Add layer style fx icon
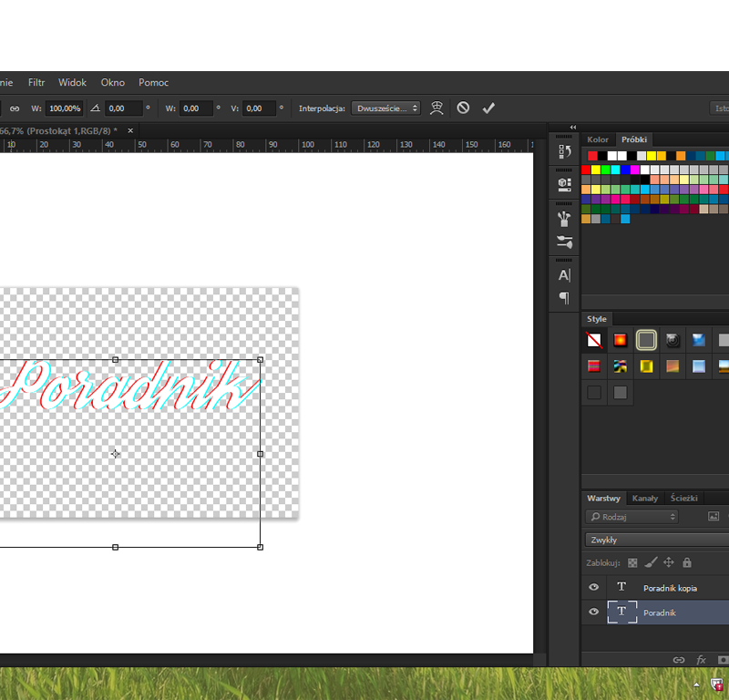The height and width of the screenshot is (700, 729). [x=701, y=660]
